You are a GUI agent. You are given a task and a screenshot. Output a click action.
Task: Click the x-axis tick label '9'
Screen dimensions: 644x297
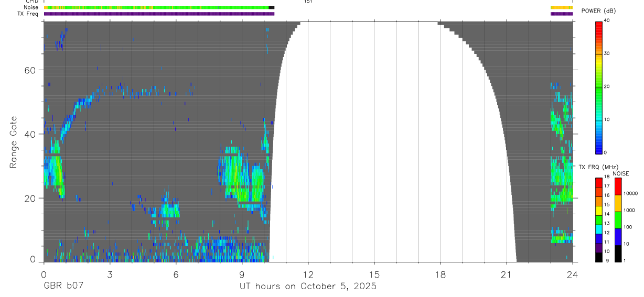coord(242,274)
